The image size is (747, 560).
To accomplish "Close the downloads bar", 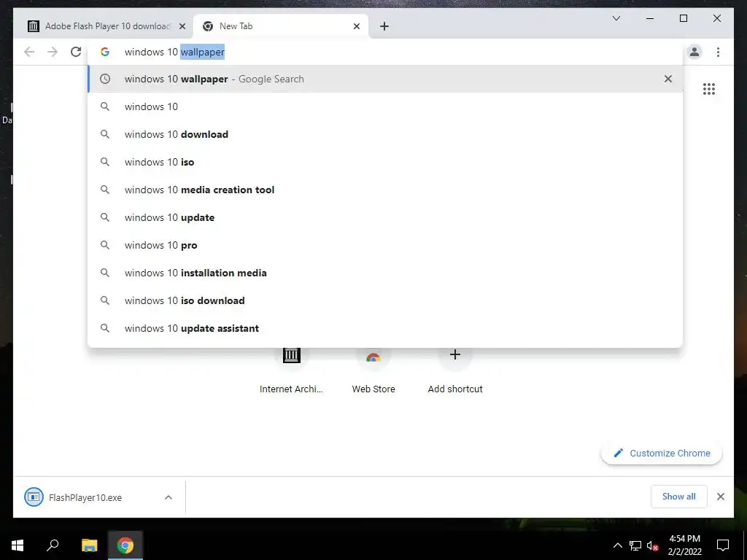I will click(x=721, y=497).
